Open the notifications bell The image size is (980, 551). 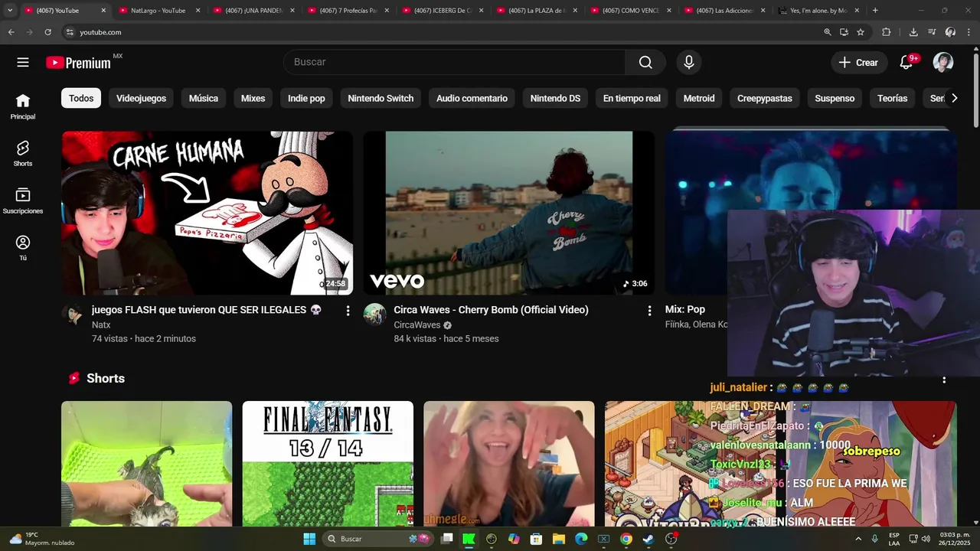point(906,63)
